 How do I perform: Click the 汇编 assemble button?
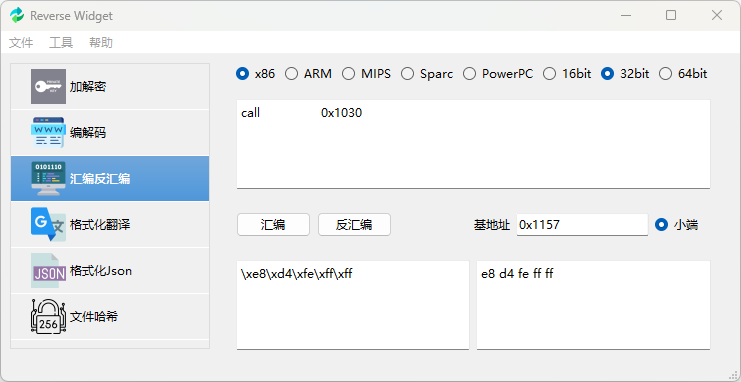(x=273, y=225)
